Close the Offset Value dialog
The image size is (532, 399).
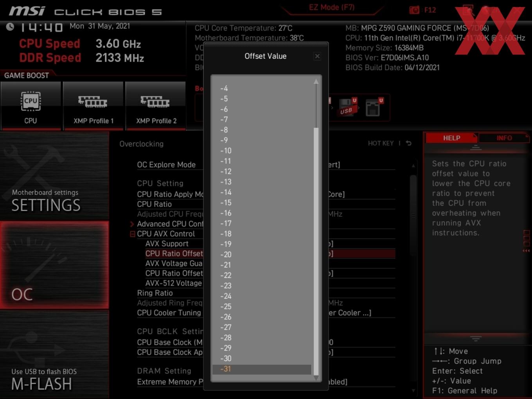click(317, 56)
